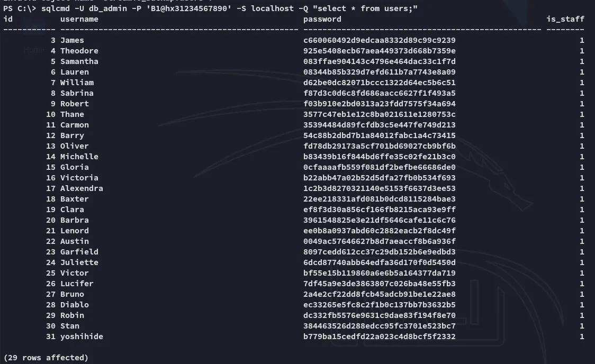Click the '(29 rows affected)' message
The height and width of the screenshot is (364, 595).
pos(46,358)
